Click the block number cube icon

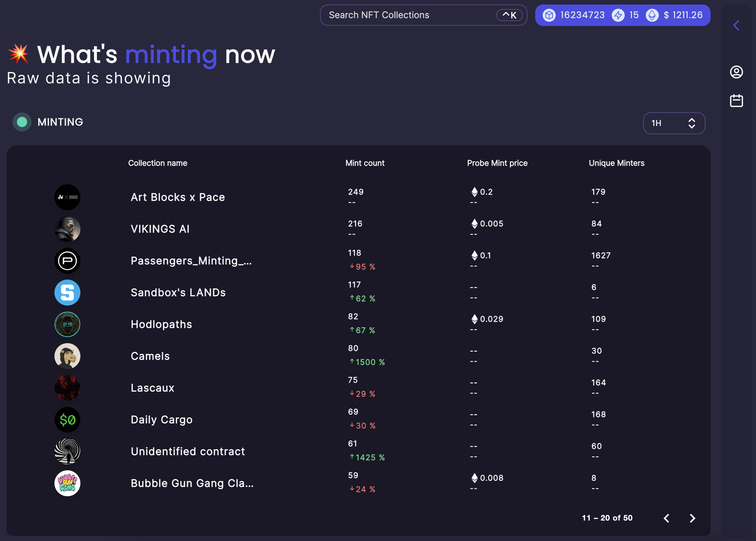coord(549,15)
